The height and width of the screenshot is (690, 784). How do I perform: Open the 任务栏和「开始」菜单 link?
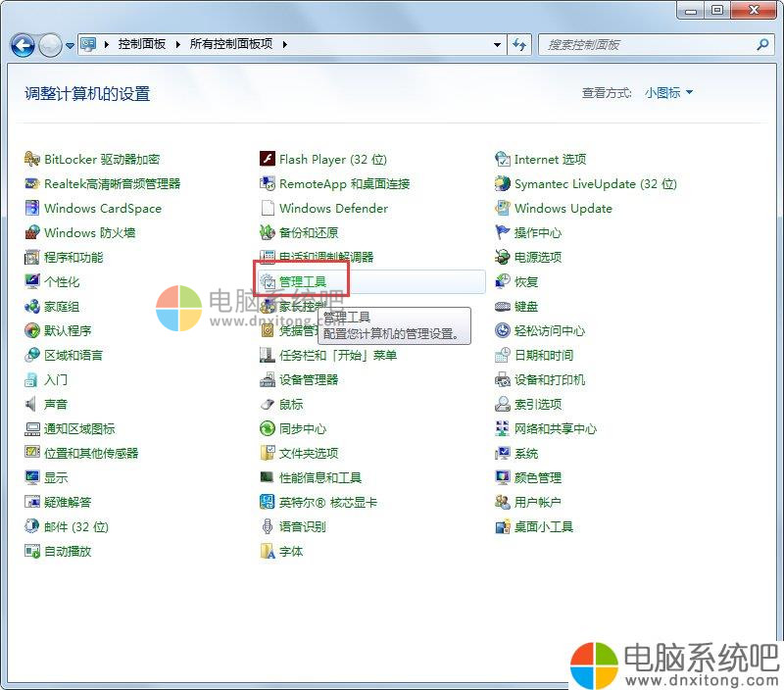click(x=338, y=356)
